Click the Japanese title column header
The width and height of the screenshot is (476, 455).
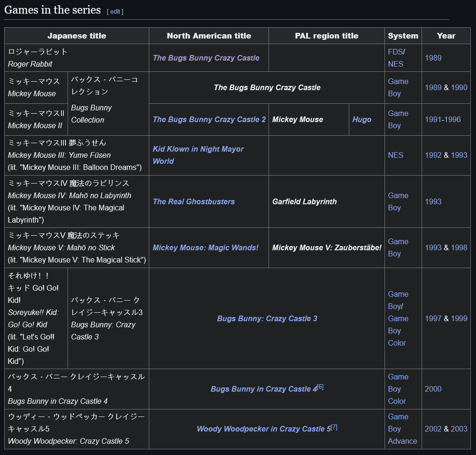77,36
